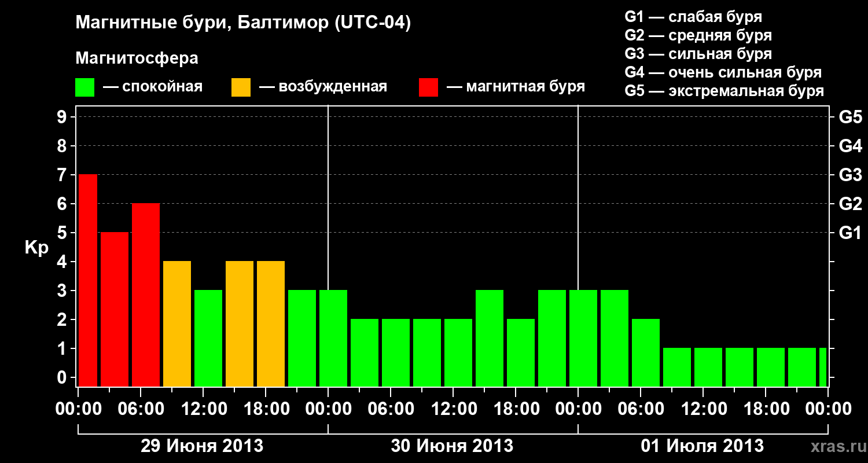The height and width of the screenshot is (463, 868).
Task: Click the '— магнитная буря' legend label
Action: click(516, 87)
